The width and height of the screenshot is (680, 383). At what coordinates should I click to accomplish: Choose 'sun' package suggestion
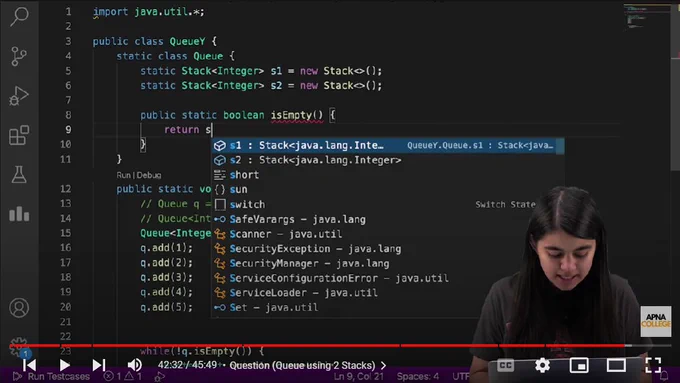pos(388,190)
